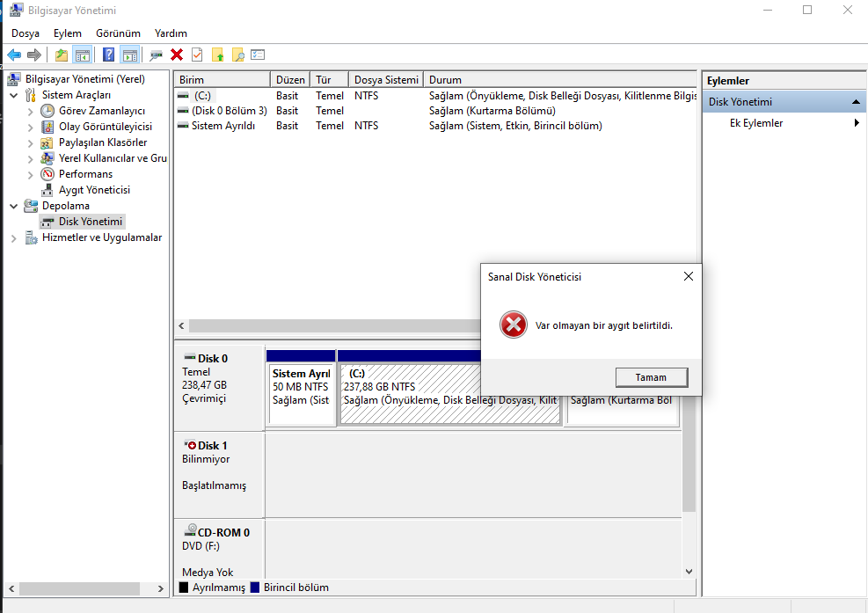Open the Eylem menu

point(68,33)
